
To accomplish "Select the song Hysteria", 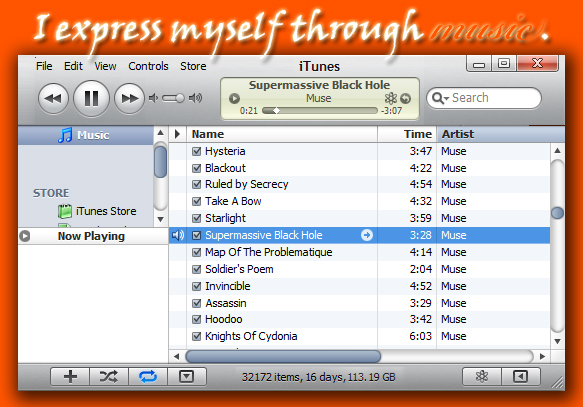I will (x=225, y=151).
